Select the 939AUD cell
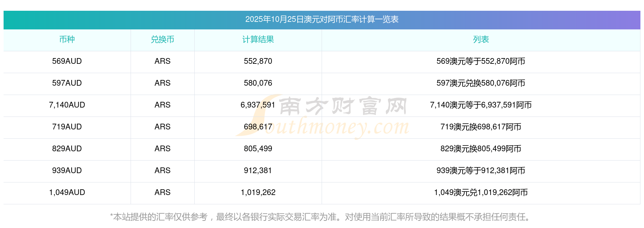644x228 pixels. pyautogui.click(x=67, y=171)
